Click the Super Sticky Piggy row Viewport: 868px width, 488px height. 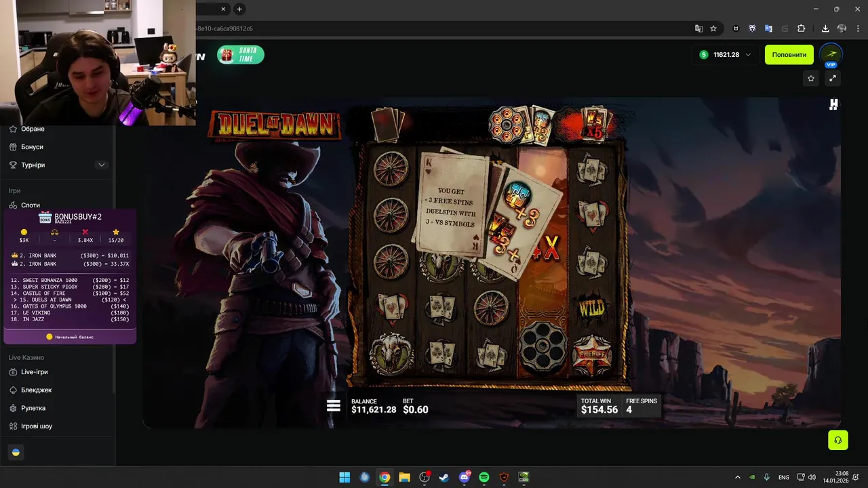69,287
